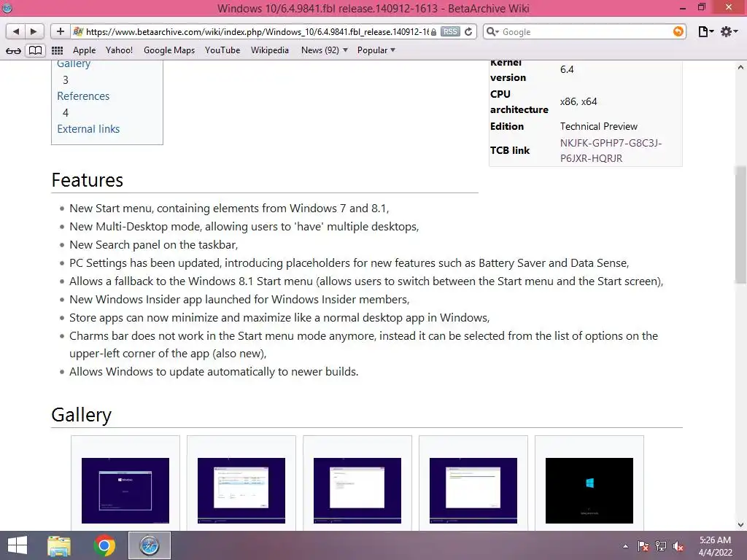Open third gallery thumbnail with white dialog

click(x=357, y=491)
